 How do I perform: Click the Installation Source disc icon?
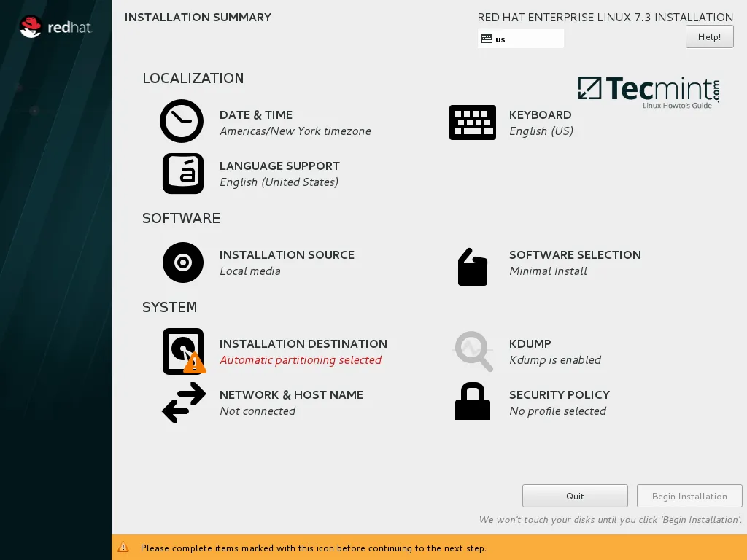[182, 262]
